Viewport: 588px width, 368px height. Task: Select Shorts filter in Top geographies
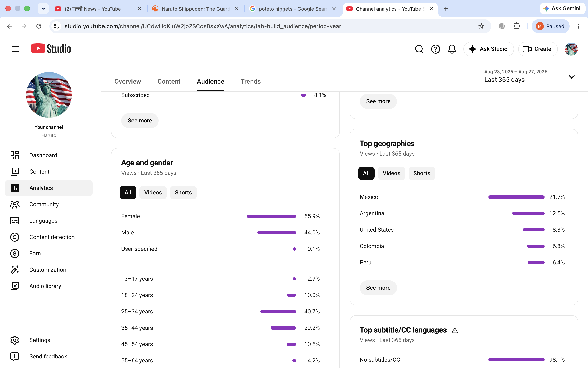tap(422, 173)
